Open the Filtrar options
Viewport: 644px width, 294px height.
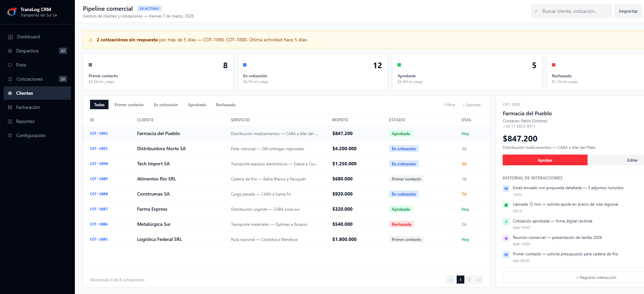449,105
